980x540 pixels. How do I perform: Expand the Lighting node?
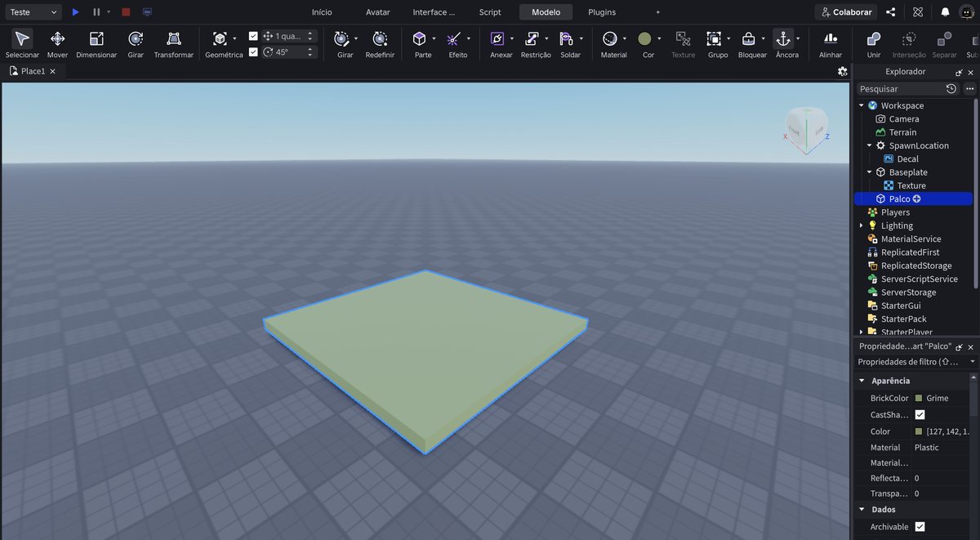coord(861,225)
